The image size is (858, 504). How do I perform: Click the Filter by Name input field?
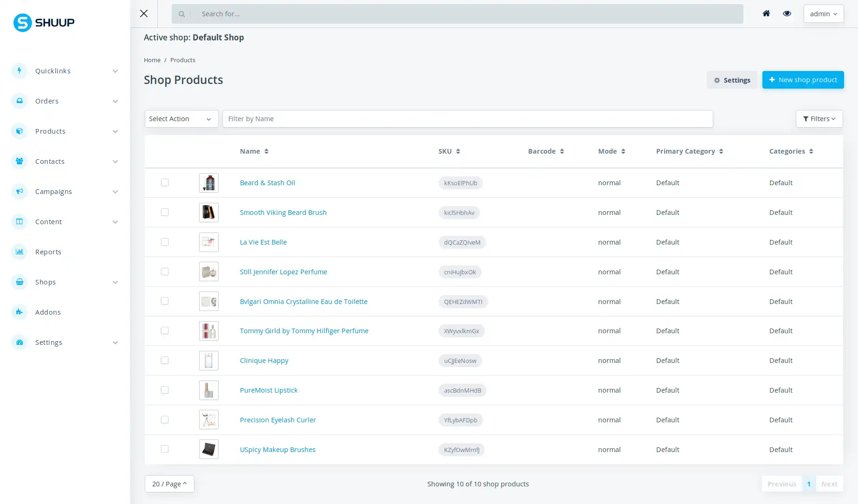tap(467, 119)
